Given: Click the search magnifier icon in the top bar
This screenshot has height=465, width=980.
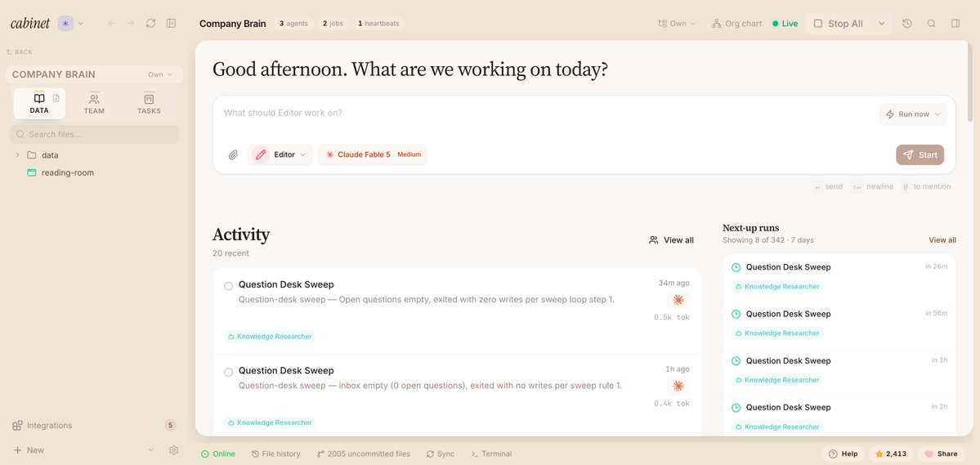Looking at the screenshot, I should click(x=931, y=24).
